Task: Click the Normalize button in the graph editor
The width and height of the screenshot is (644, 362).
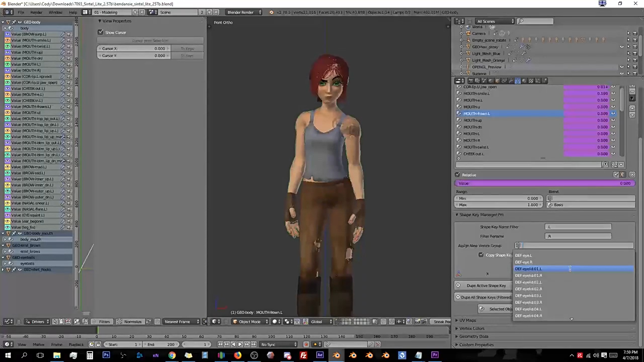Action: pos(133,322)
